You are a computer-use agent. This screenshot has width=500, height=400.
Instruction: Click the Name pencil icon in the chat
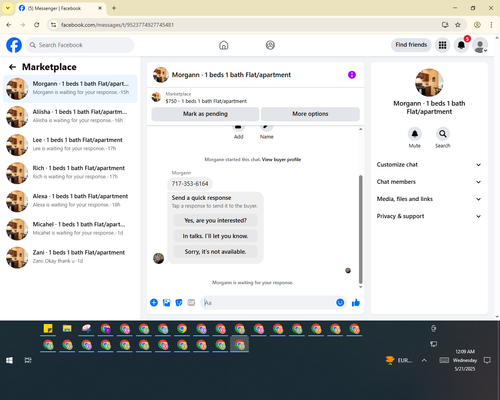[x=266, y=128]
